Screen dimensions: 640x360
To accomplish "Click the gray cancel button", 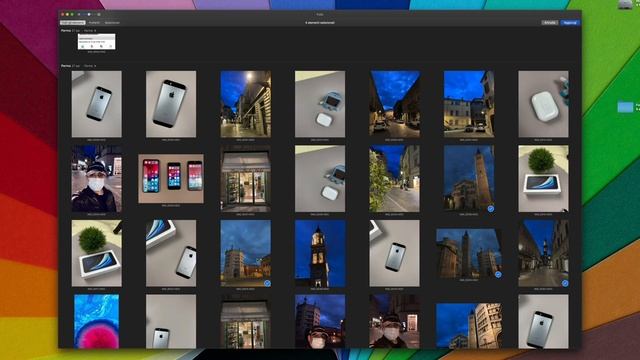I will tap(550, 22).
